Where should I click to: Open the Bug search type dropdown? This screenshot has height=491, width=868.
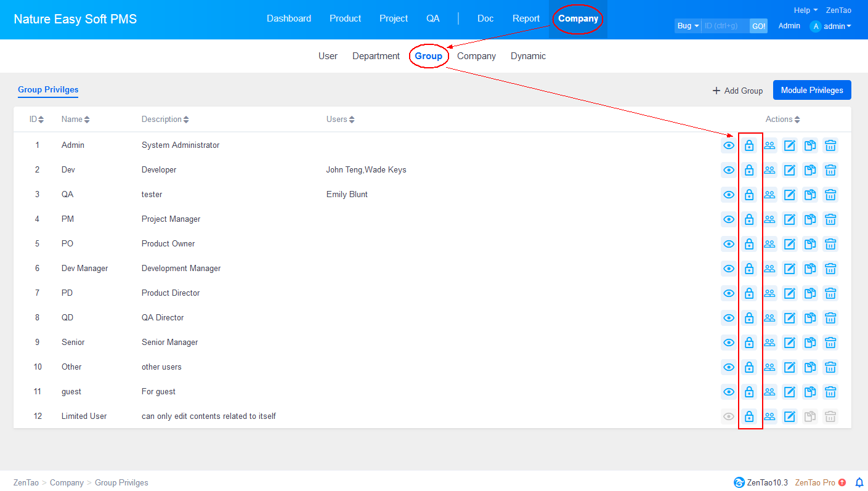pyautogui.click(x=688, y=26)
